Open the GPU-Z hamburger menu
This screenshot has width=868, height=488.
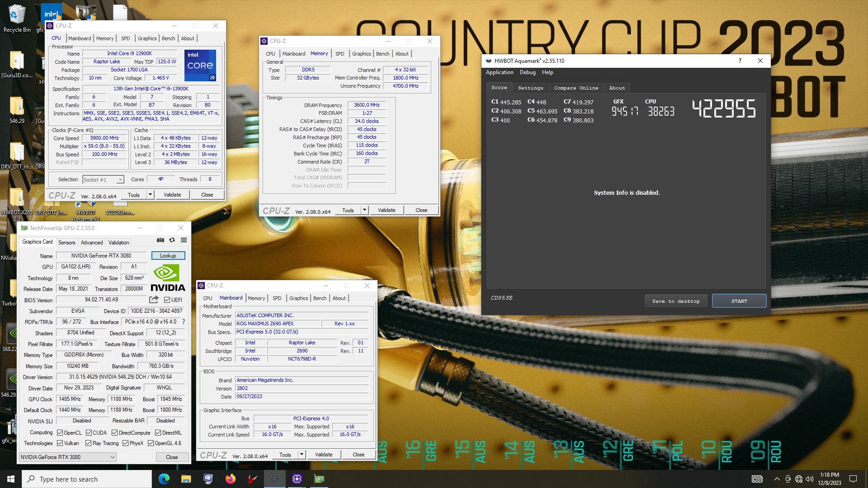click(184, 240)
